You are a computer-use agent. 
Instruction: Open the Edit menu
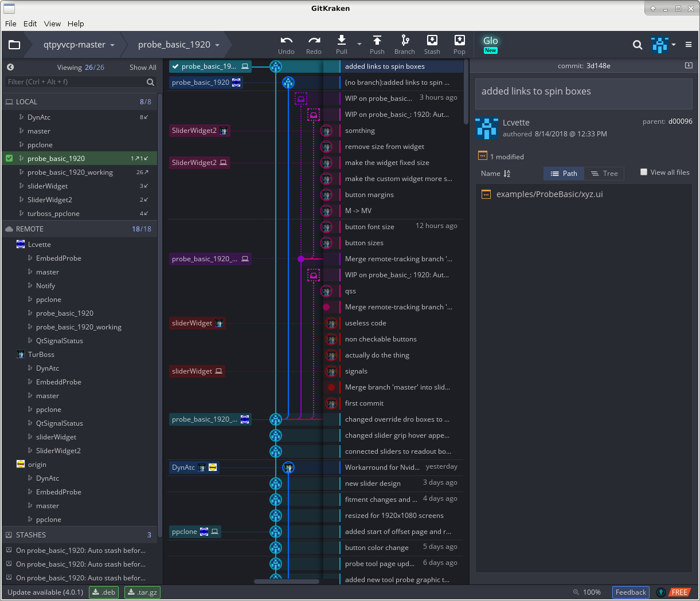click(30, 23)
